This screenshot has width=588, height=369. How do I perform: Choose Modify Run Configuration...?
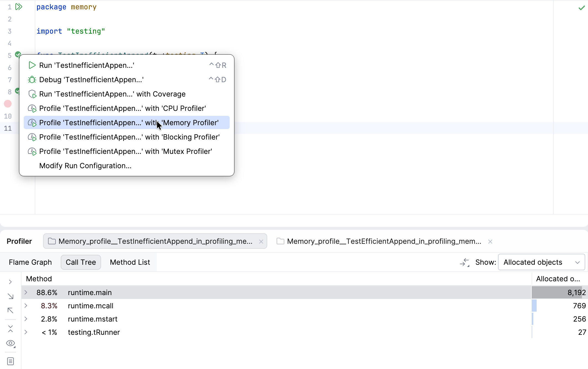click(x=85, y=166)
